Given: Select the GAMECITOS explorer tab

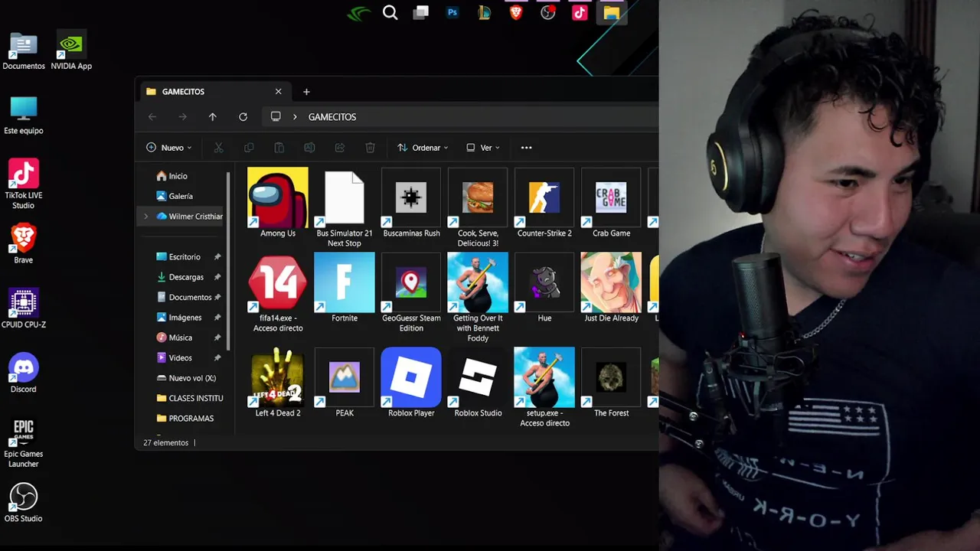Looking at the screenshot, I should click(214, 92).
